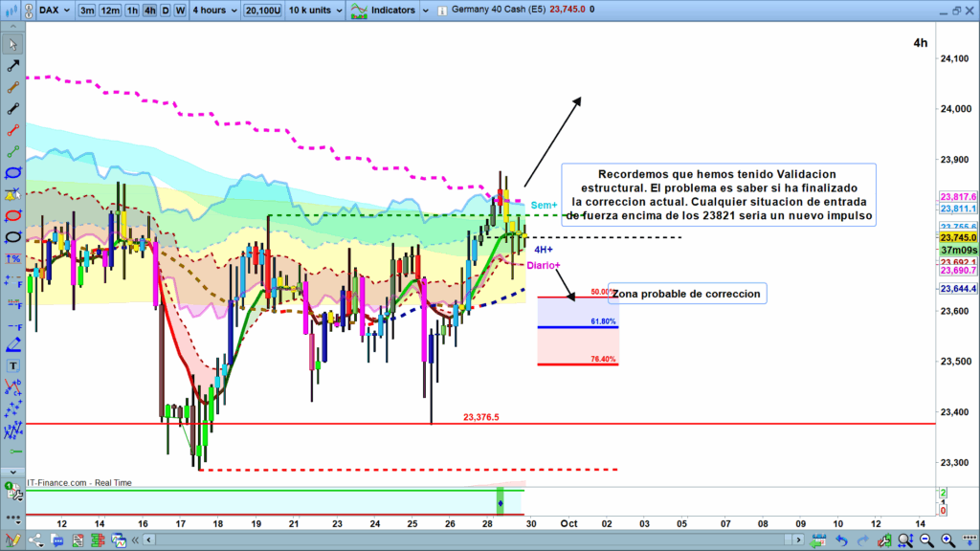Click the undo arrow in bottom toolbar
Screen dimensions: 980x551
(840, 541)
